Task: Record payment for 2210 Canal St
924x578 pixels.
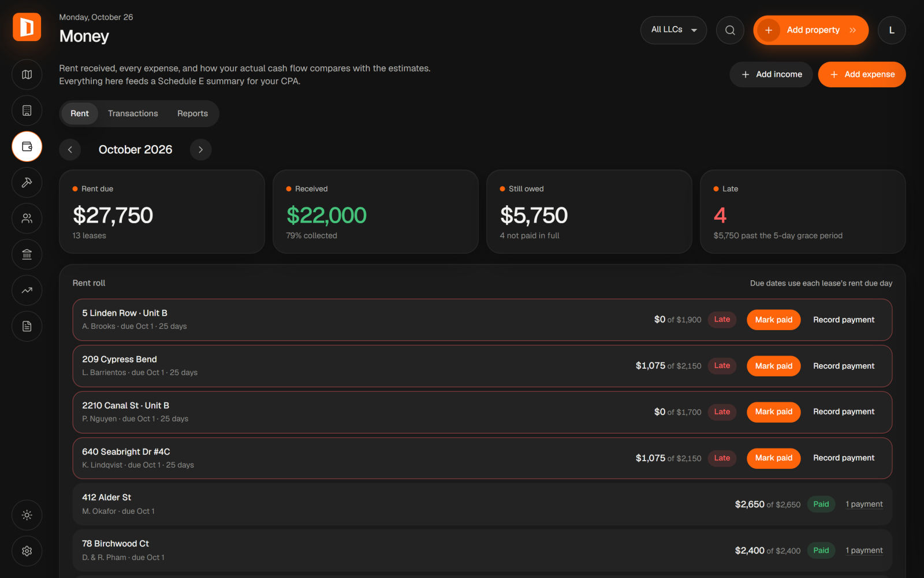Action: [844, 412]
